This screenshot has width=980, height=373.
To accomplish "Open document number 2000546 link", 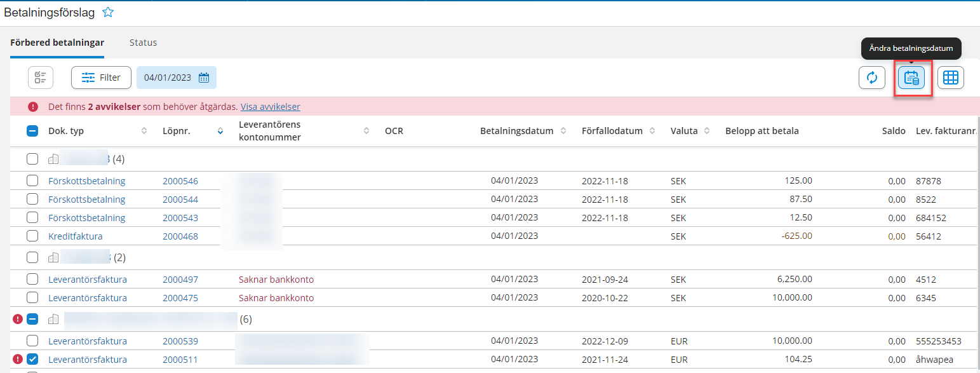I will click(180, 181).
